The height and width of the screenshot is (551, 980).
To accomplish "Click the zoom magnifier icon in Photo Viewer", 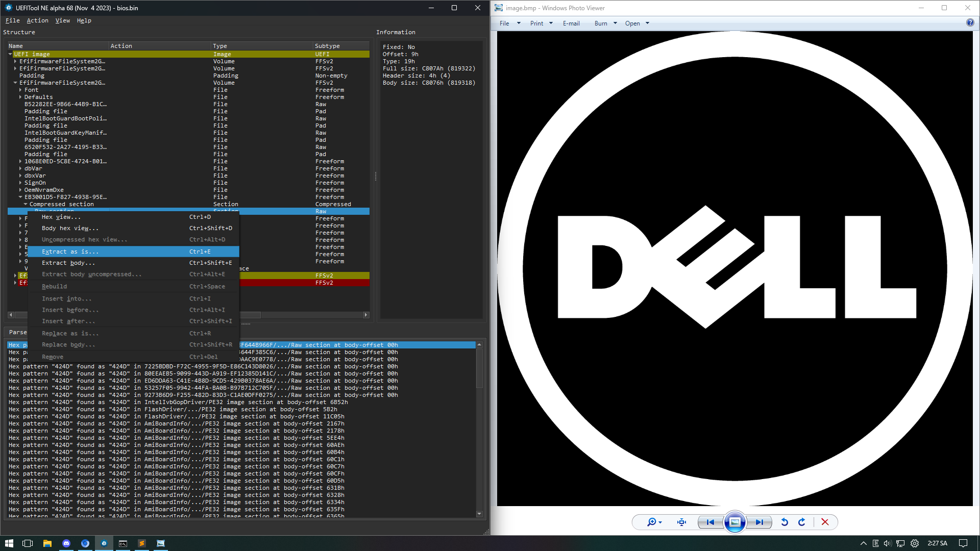I will (652, 522).
